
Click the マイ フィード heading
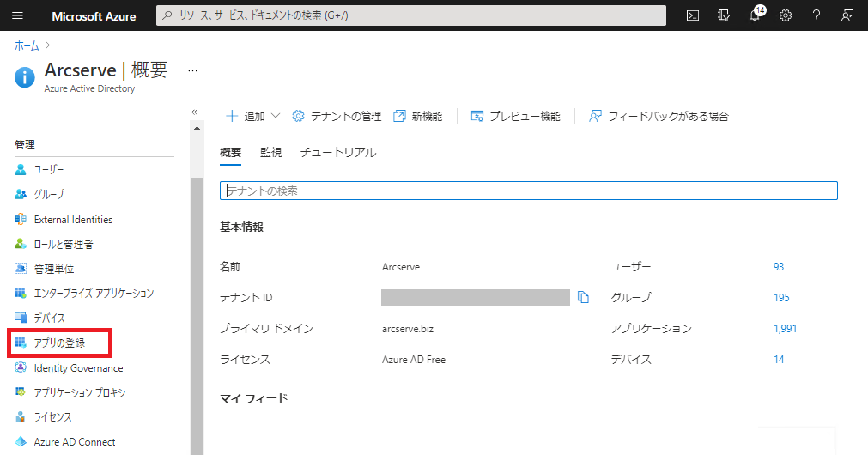(x=253, y=398)
